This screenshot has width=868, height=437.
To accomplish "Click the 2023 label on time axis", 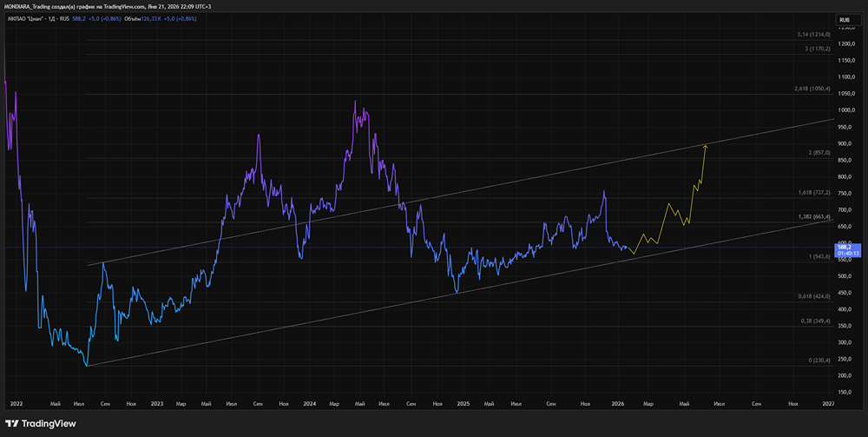I will click(156, 404).
